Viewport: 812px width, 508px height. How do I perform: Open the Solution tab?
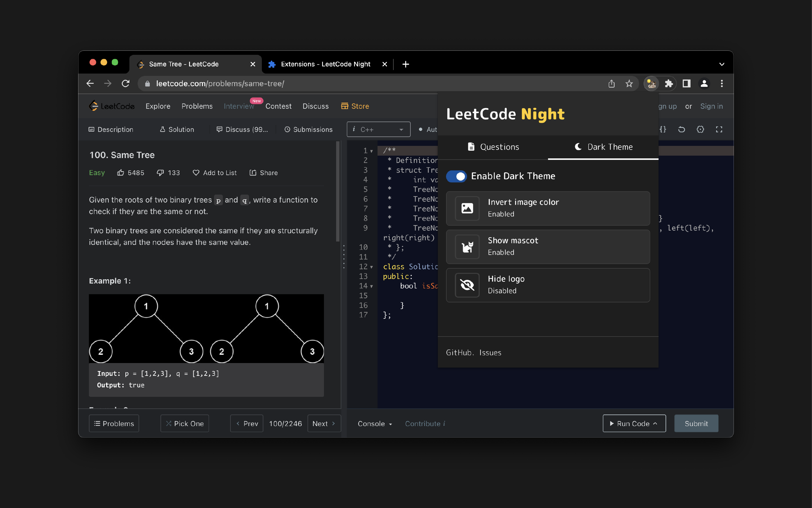pyautogui.click(x=177, y=129)
